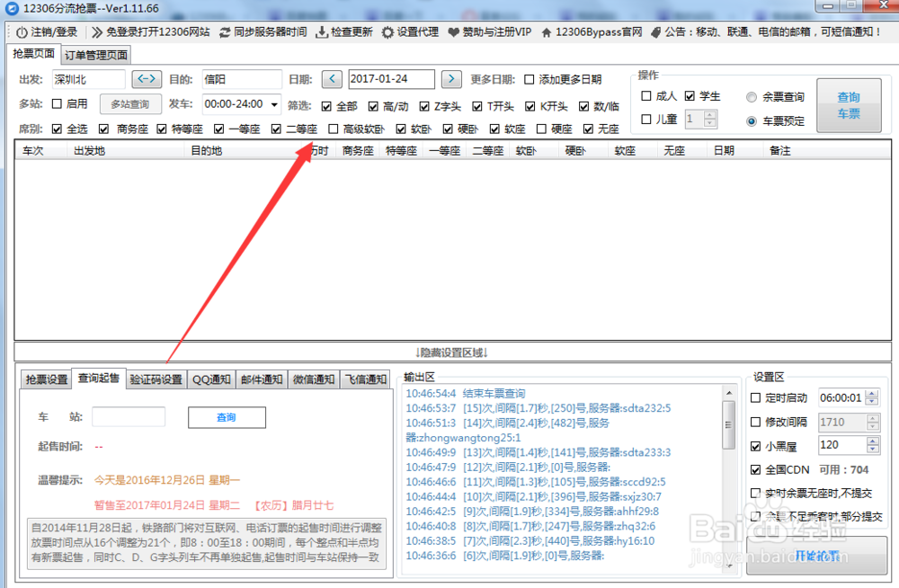This screenshot has width=899, height=588.
Task: Toggle 筛选 全部 checkbox
Action: coord(326,106)
